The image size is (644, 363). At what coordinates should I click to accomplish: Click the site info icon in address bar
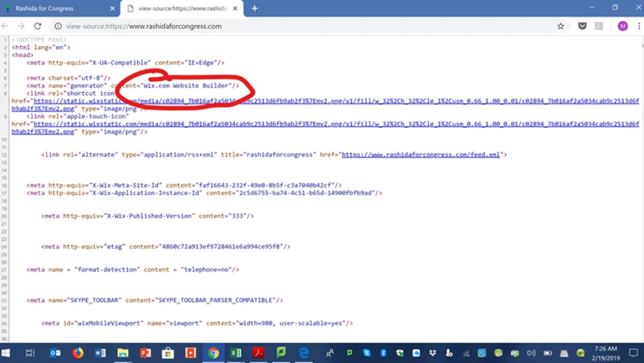point(59,26)
